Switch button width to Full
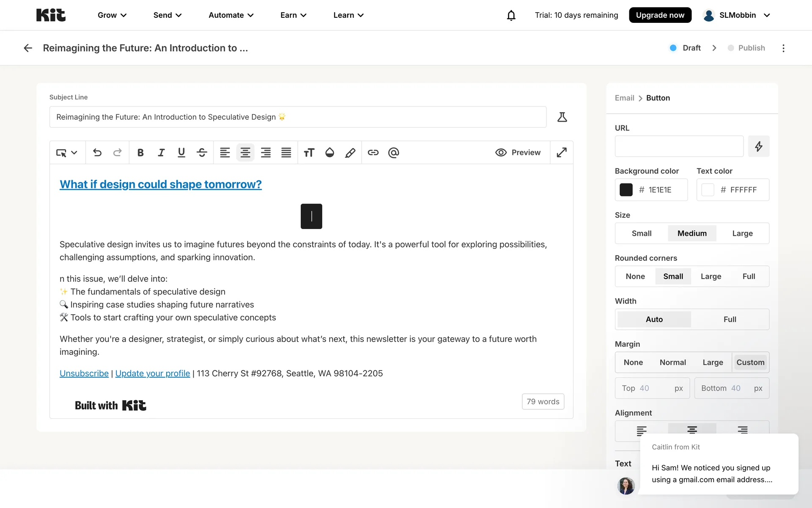The image size is (812, 508). [x=730, y=319]
